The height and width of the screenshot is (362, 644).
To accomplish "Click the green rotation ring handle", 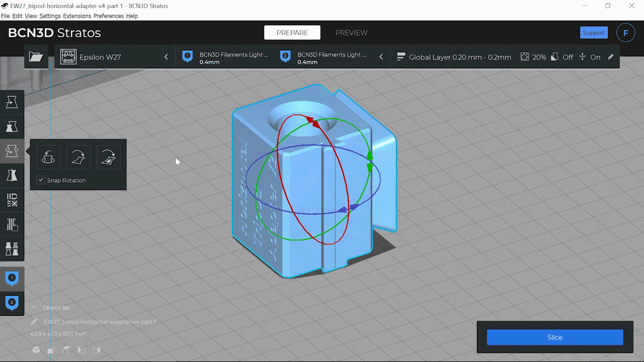I will tap(370, 161).
